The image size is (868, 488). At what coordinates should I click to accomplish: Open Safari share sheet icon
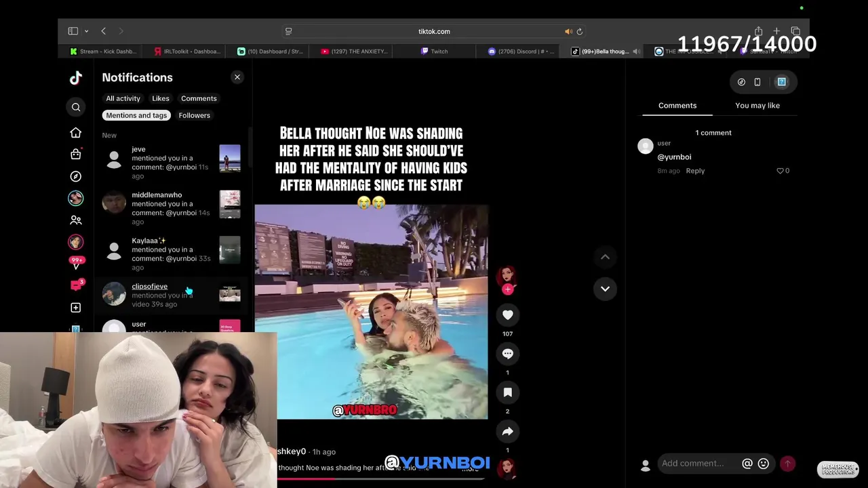point(758,31)
